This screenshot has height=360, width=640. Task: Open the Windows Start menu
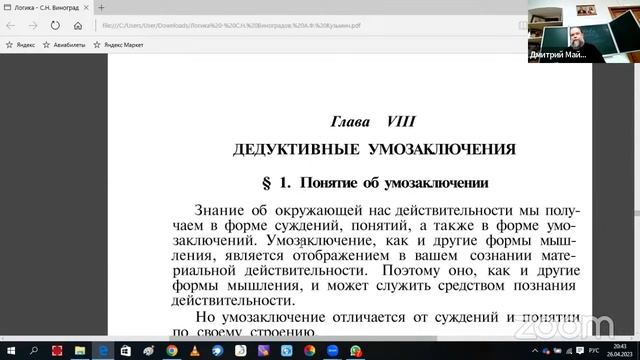[11, 351]
